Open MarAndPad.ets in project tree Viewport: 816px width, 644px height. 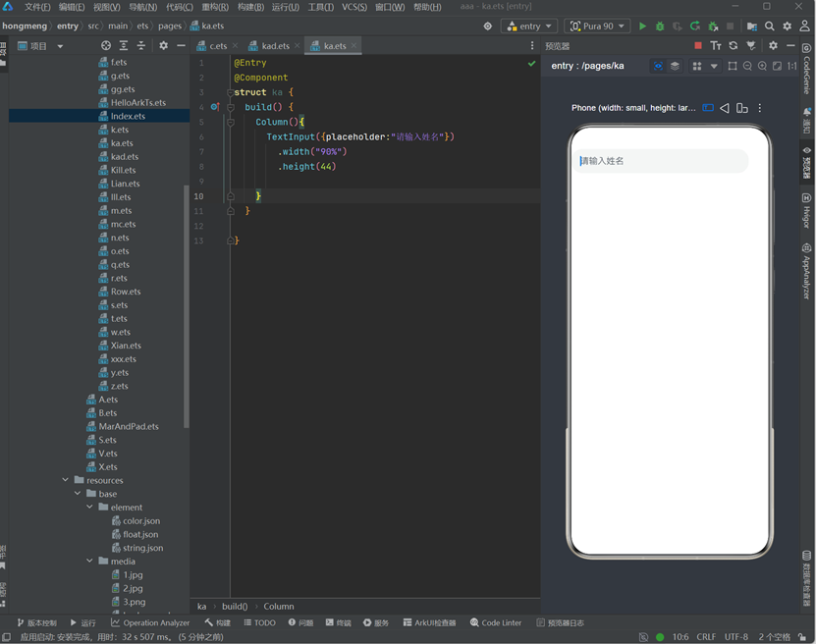click(x=129, y=427)
